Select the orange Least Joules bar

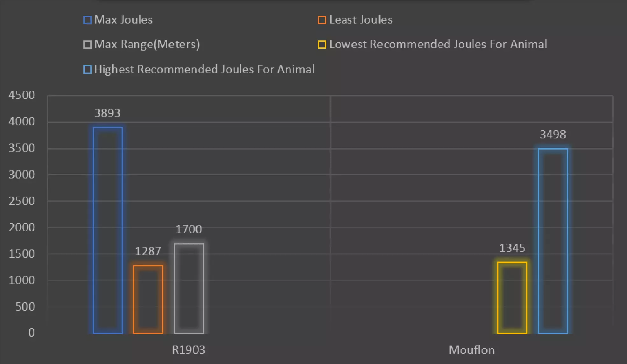tap(148, 299)
